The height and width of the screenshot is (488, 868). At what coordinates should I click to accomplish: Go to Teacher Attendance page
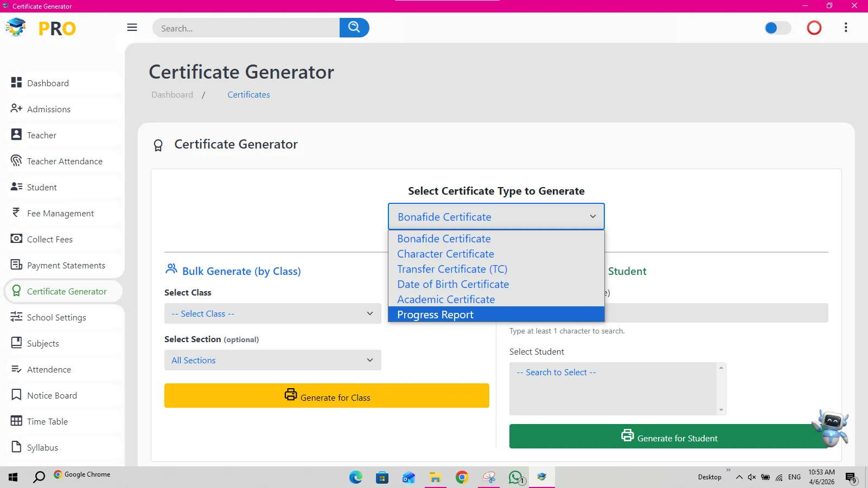[64, 161]
